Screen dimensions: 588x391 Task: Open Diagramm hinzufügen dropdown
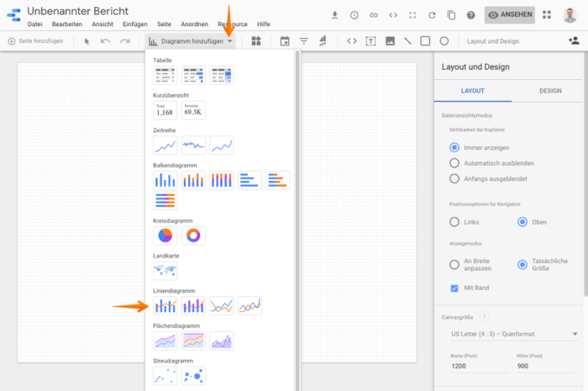click(191, 41)
